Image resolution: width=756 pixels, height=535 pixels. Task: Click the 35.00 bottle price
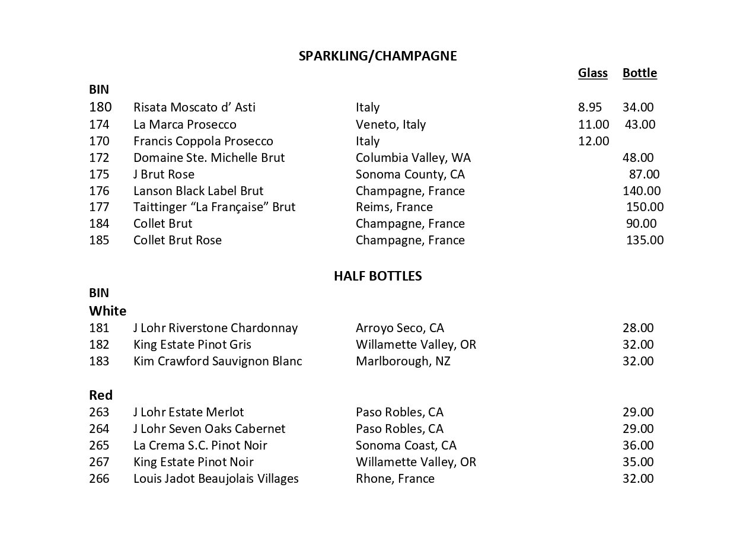click(x=638, y=462)
